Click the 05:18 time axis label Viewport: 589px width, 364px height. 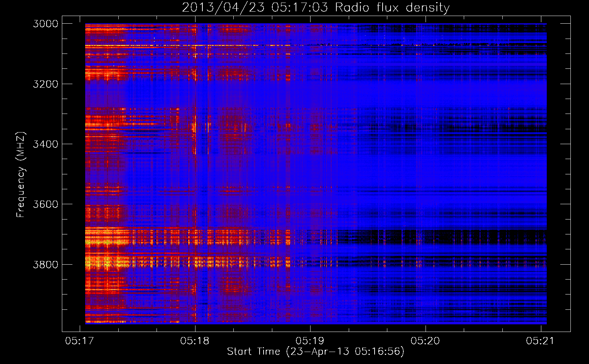point(195,341)
